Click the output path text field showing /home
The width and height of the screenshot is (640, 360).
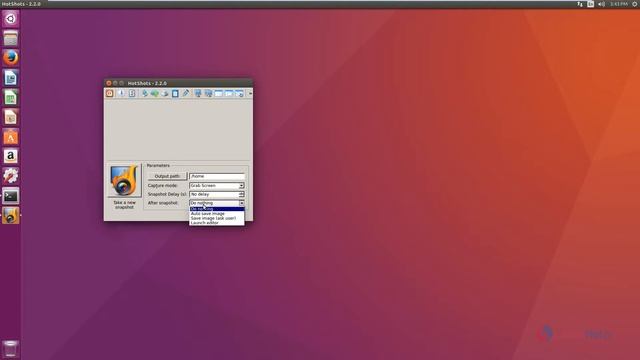(x=217, y=176)
